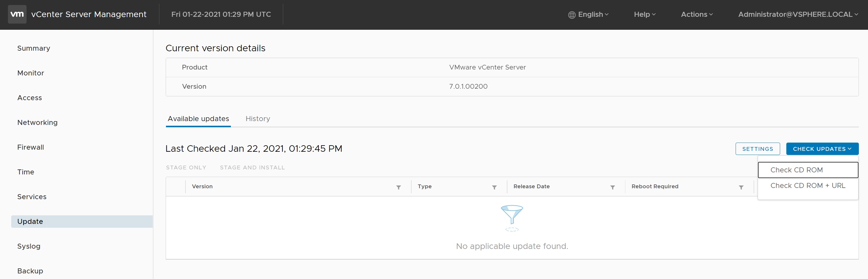Click the Reboot Required filter icon

(x=741, y=187)
